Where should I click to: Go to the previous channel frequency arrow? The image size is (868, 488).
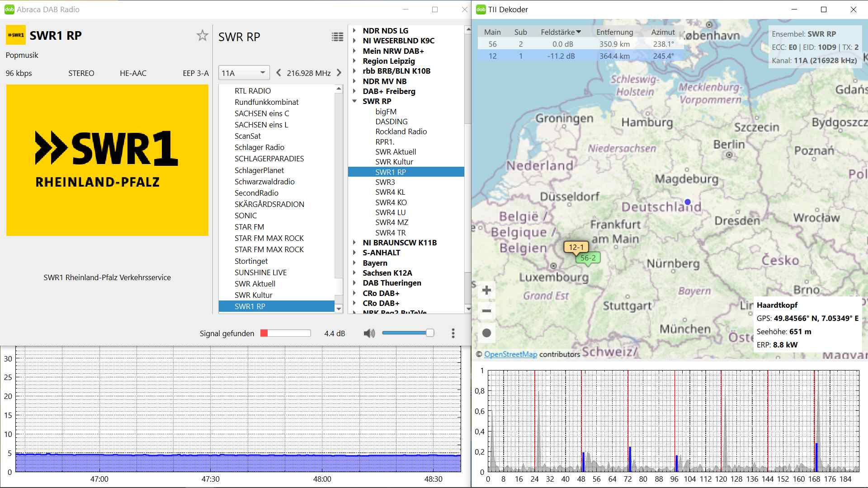click(278, 73)
